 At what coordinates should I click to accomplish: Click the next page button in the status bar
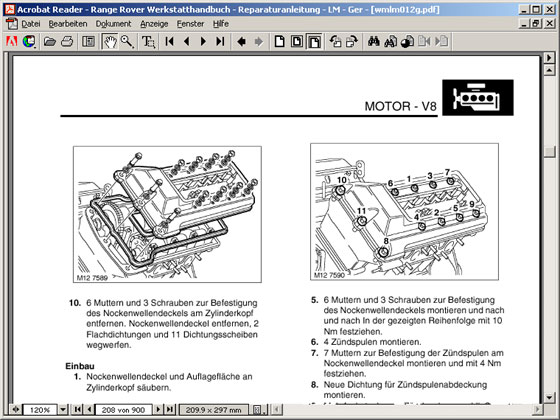[x=158, y=409]
